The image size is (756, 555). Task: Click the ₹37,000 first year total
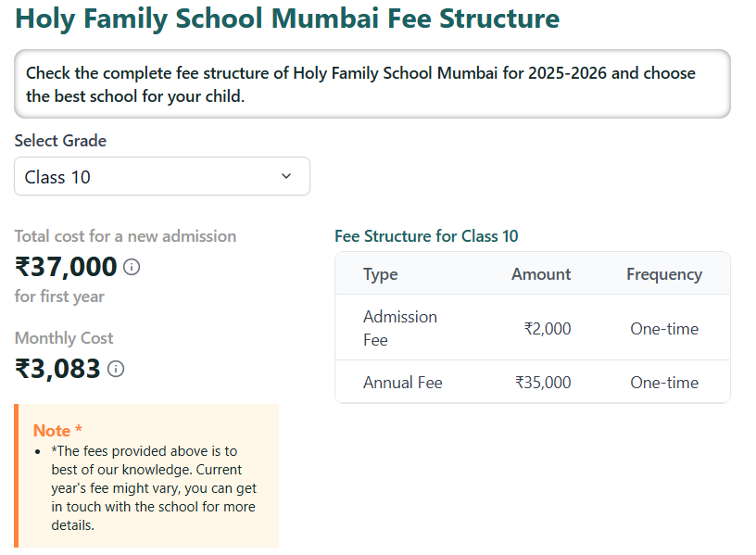63,266
